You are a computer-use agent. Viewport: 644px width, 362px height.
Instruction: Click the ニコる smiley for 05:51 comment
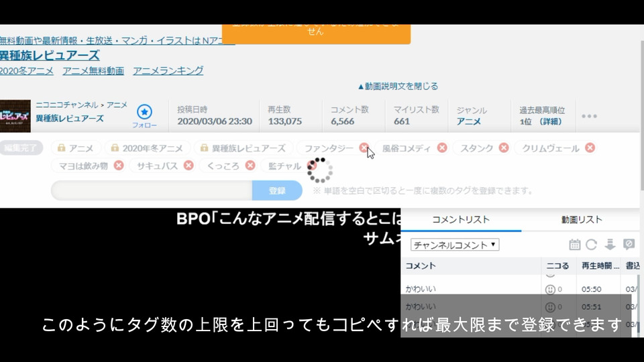tap(550, 307)
